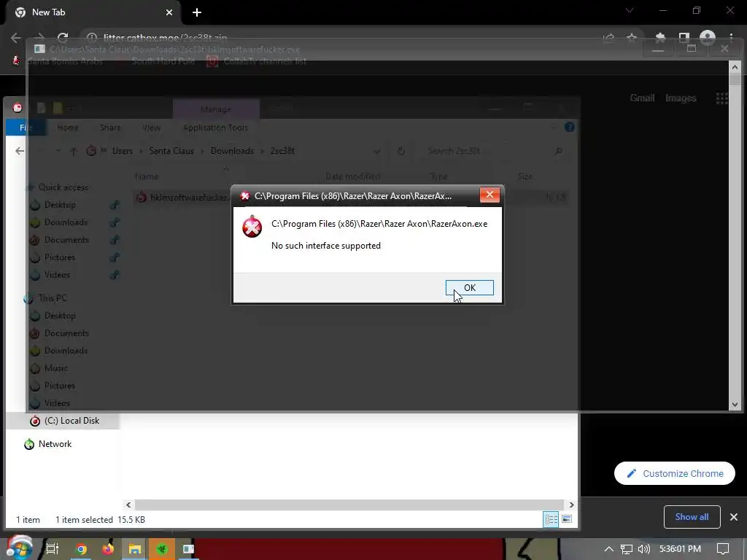This screenshot has width=747, height=560.
Task: Click the red error icon in the dialog
Action: [252, 227]
